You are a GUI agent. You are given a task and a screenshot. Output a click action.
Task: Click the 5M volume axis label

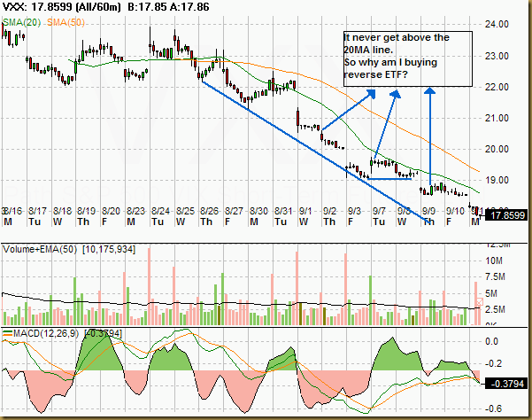click(x=491, y=293)
